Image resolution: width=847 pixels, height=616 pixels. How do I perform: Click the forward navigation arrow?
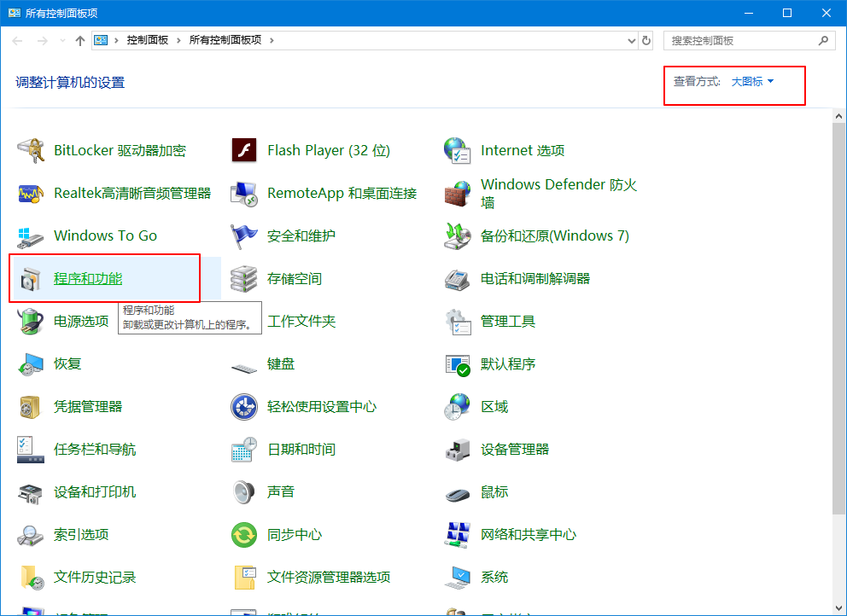43,40
